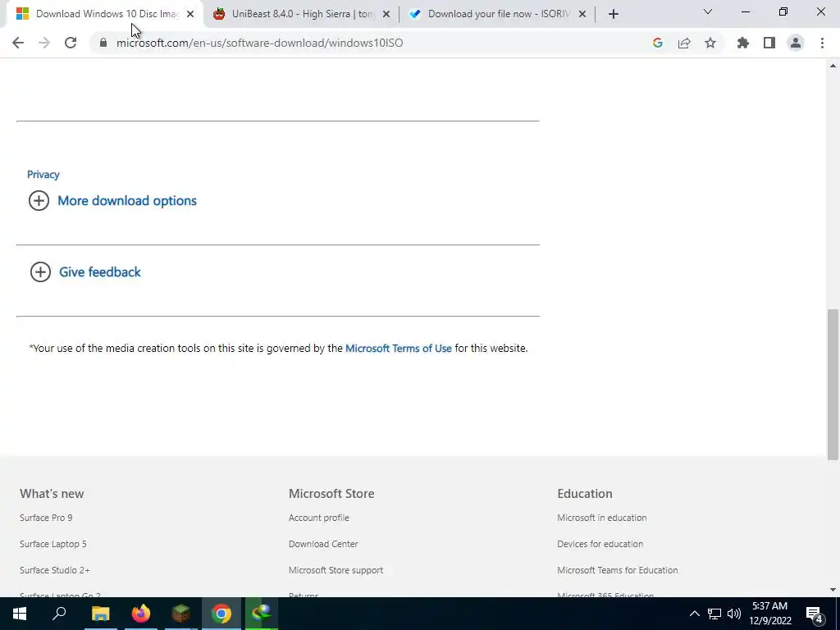Open File Explorer from taskbar
This screenshot has width=840, height=630.
pos(100,614)
